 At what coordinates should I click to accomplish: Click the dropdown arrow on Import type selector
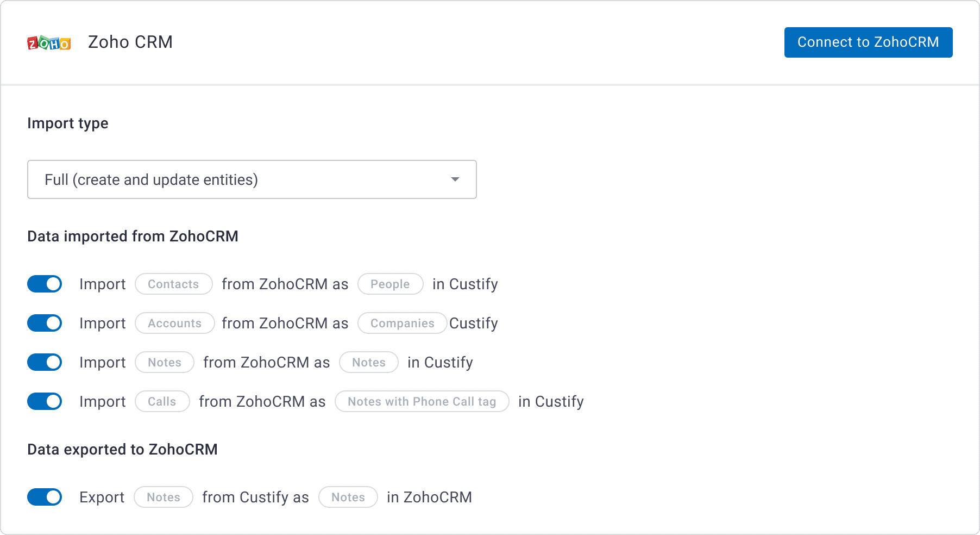pyautogui.click(x=455, y=179)
